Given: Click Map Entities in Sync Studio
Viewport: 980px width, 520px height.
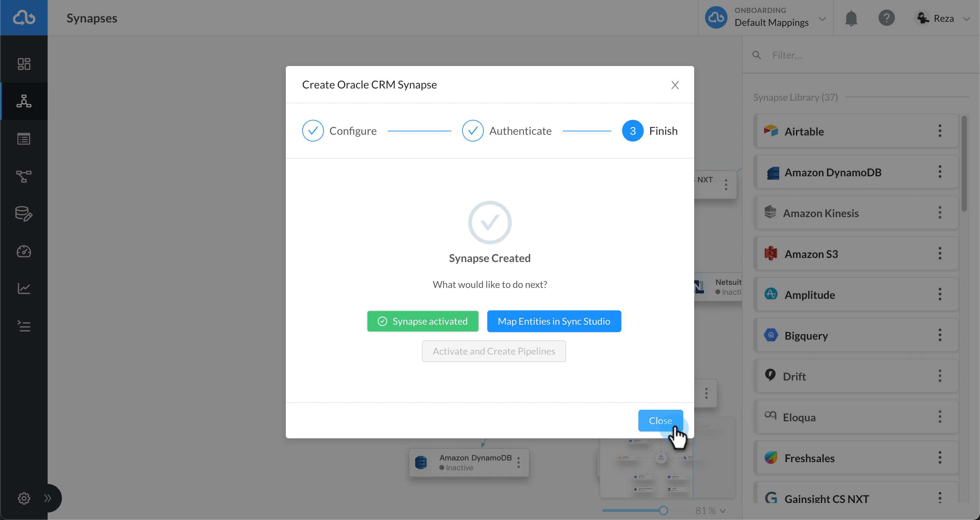Looking at the screenshot, I should point(554,321).
